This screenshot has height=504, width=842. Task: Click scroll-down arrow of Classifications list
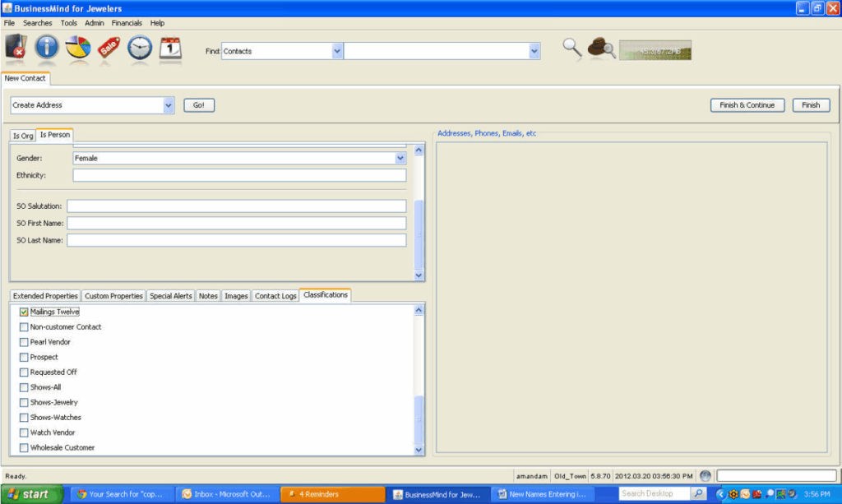[x=419, y=451]
